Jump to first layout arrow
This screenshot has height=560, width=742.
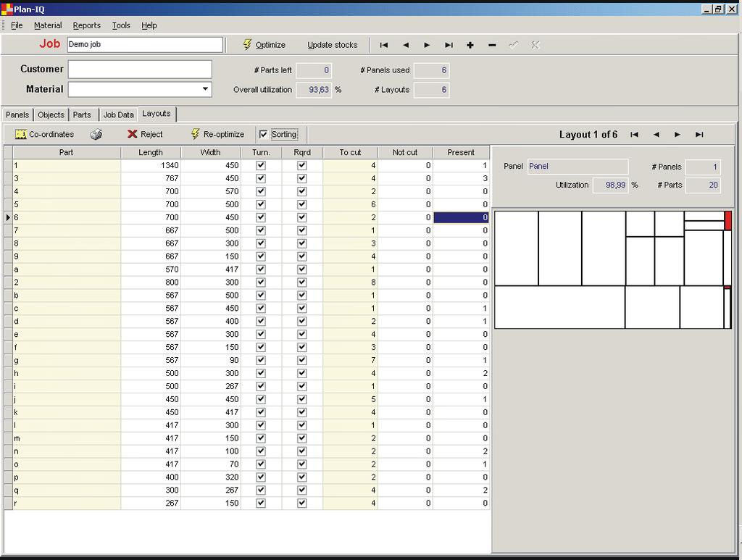tap(634, 135)
